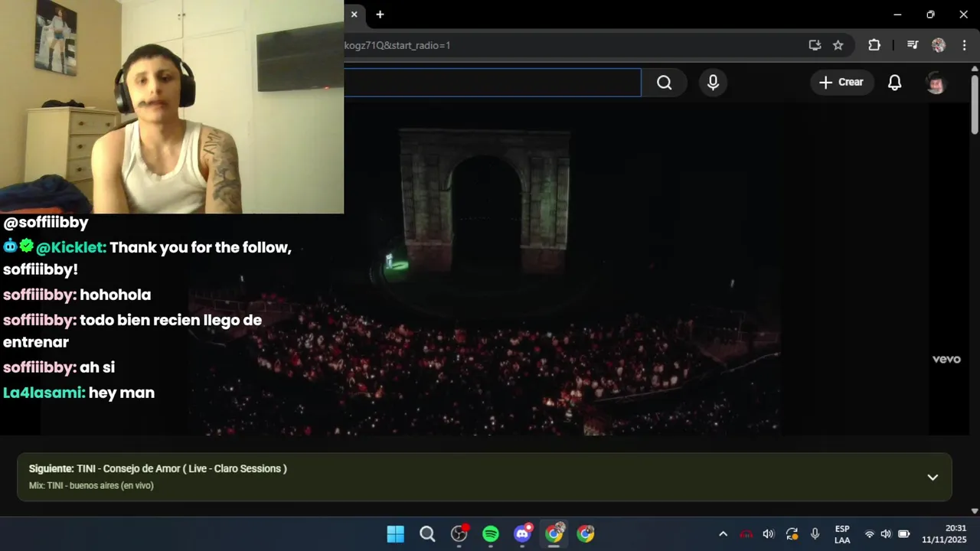Open Windows taskbar search
Screen dimensions: 980x551
(427, 534)
